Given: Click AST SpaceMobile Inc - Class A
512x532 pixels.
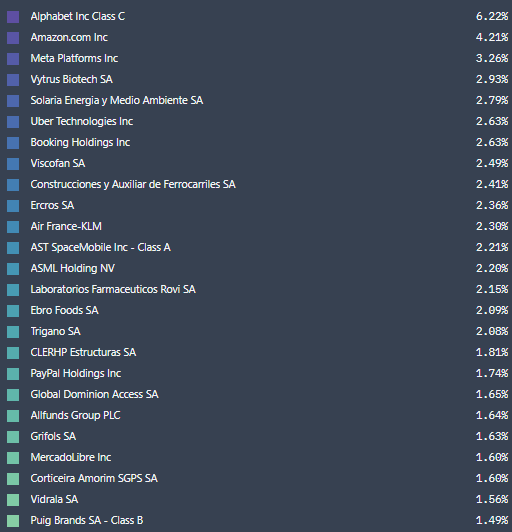Looking at the screenshot, I should pos(100,247).
